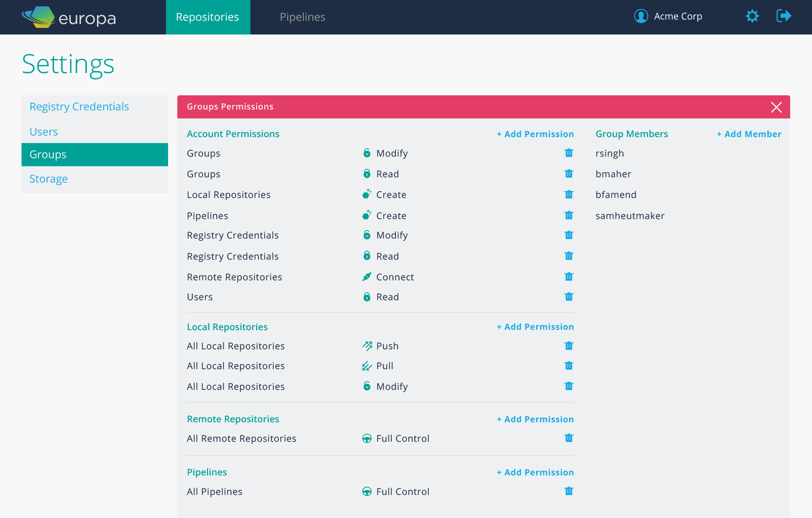Click Add Member for the group
Viewport: 812px width, 518px height.
(x=749, y=134)
